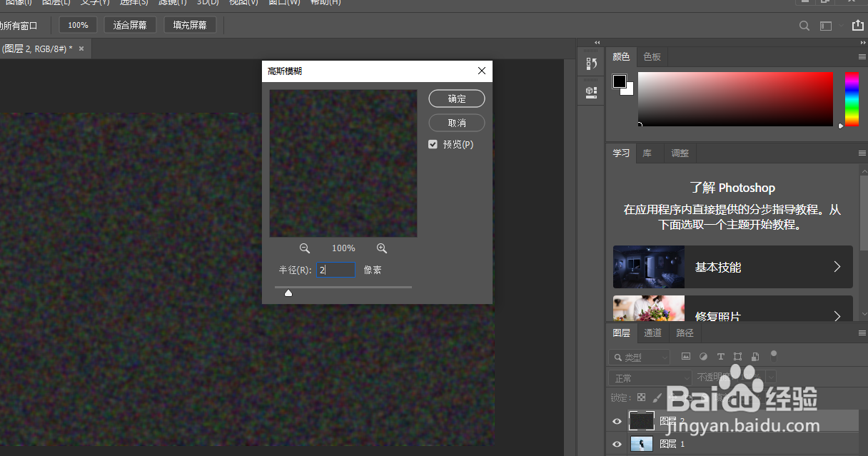
Task: Click the 100% zoom text in dialog
Action: 343,248
